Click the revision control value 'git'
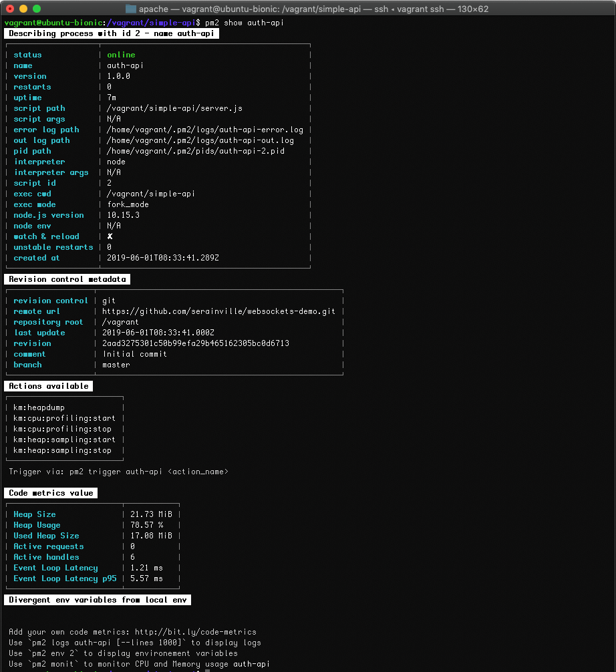 109,301
